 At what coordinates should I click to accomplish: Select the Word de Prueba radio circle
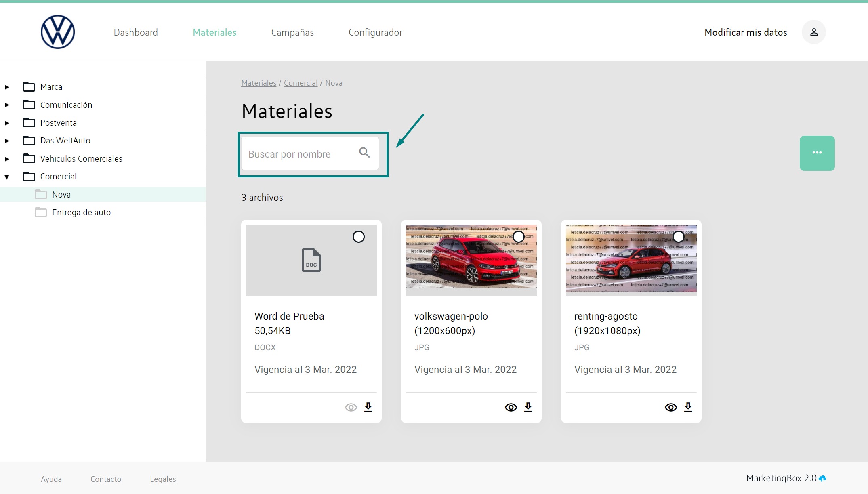(358, 237)
